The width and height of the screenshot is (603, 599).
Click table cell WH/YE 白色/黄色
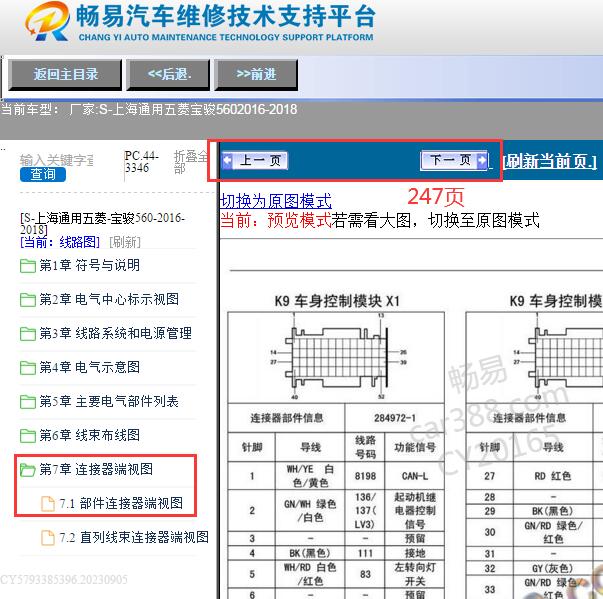[310, 476]
